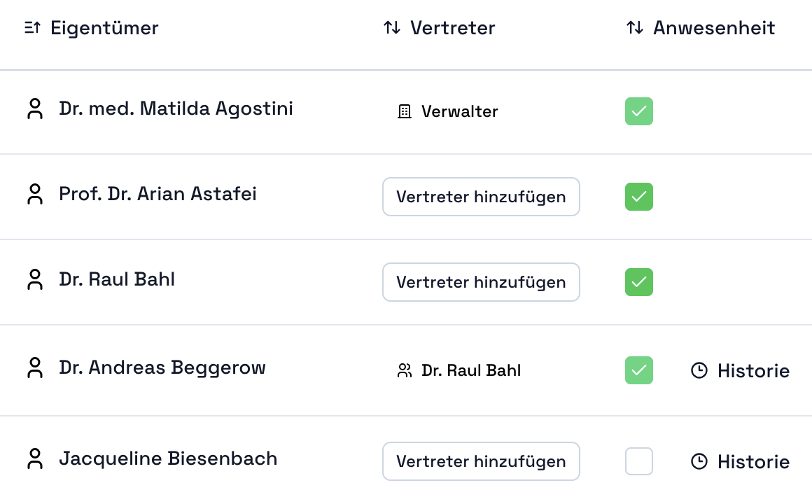This screenshot has width=812, height=504.
Task: Select the Anwesenheit column header
Action: tap(714, 28)
